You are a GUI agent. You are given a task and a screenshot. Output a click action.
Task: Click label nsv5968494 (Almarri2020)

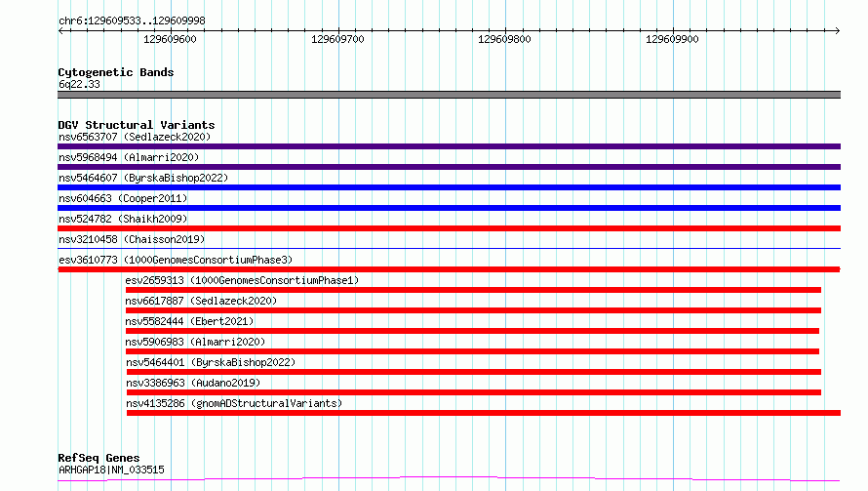coord(129,157)
